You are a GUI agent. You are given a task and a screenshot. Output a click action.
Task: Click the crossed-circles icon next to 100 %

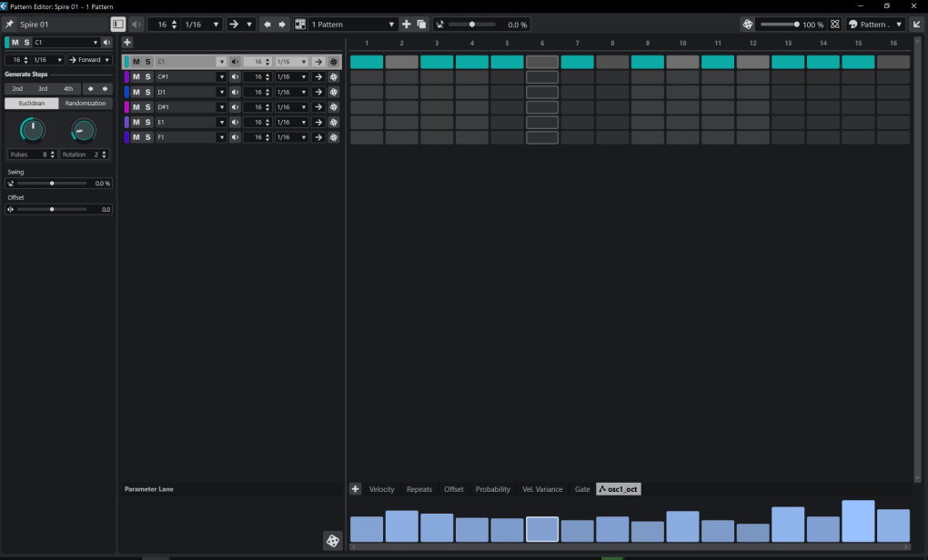[x=835, y=25]
